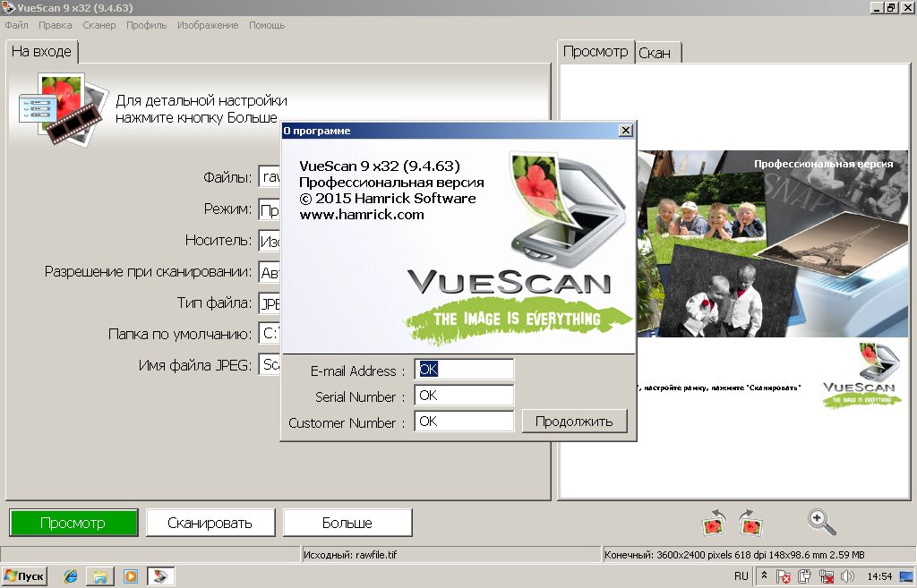Open the Носитель dropdown
Screen dimensions: 917x588
click(270, 240)
